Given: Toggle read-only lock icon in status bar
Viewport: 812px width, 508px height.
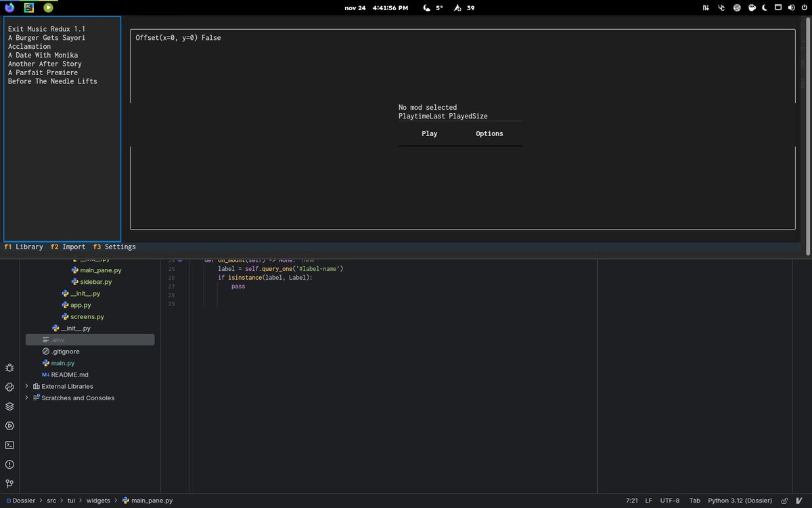Looking at the screenshot, I should 784,501.
